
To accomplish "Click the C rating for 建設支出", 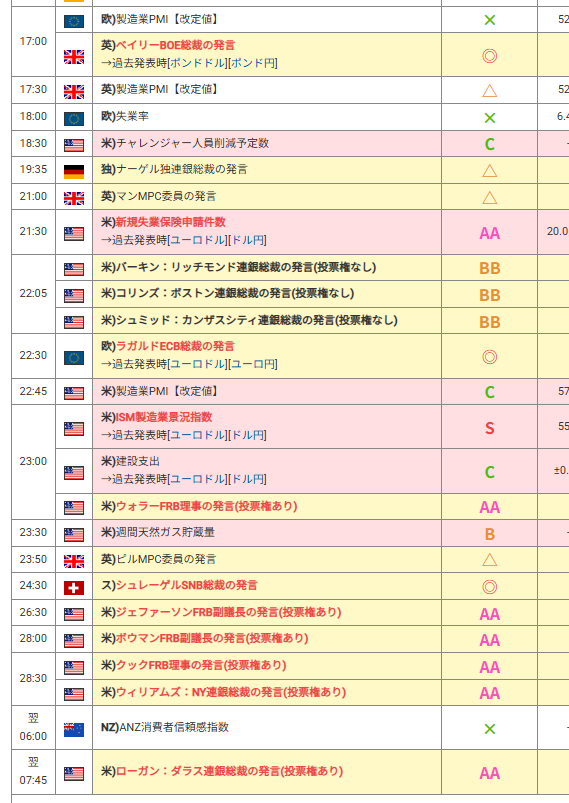I will pyautogui.click(x=490, y=472).
